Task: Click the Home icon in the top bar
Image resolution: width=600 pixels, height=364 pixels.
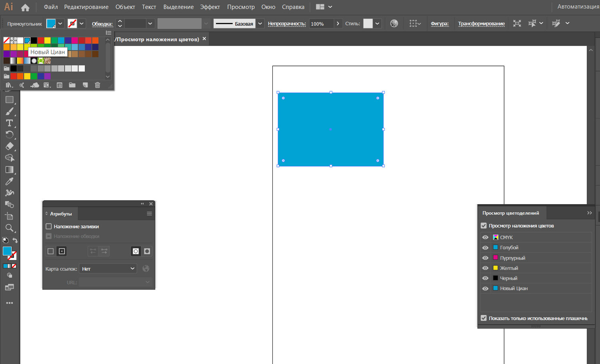Action: click(25, 7)
